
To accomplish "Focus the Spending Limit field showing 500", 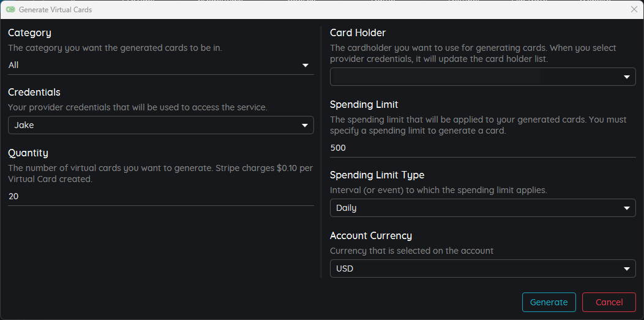I will tap(483, 148).
